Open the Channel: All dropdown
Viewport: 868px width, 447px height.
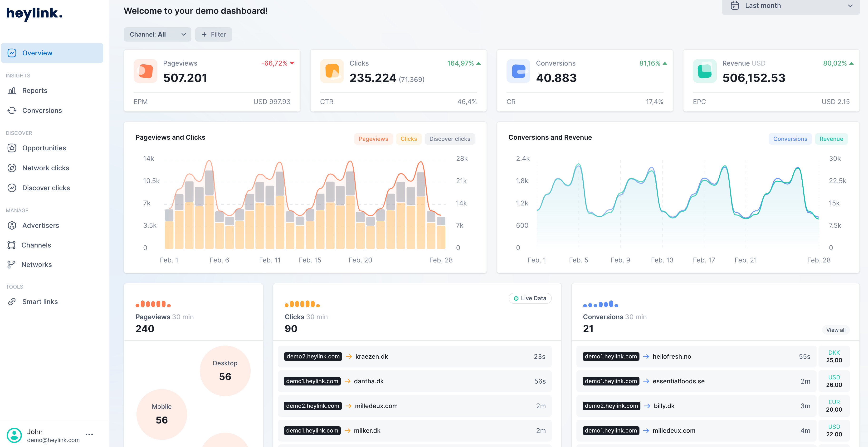(x=157, y=34)
